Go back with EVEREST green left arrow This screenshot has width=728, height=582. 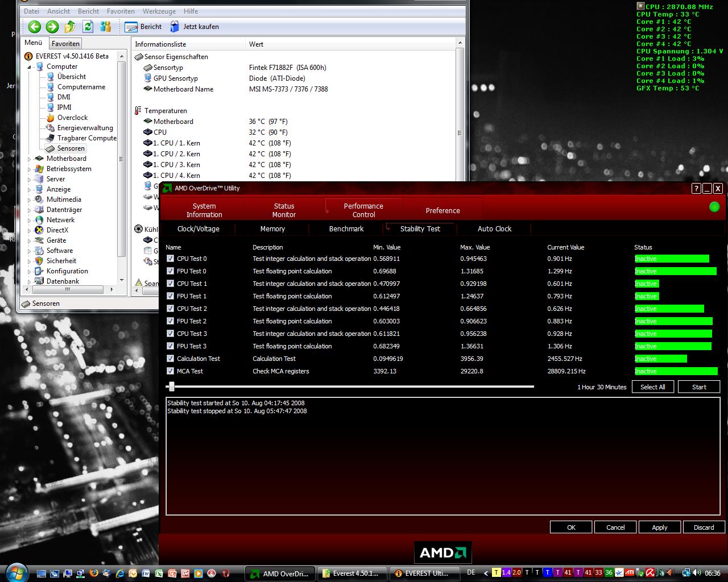click(x=35, y=27)
